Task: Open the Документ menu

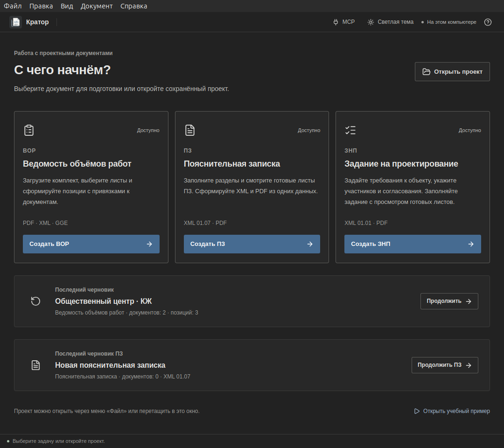Action: tap(97, 6)
